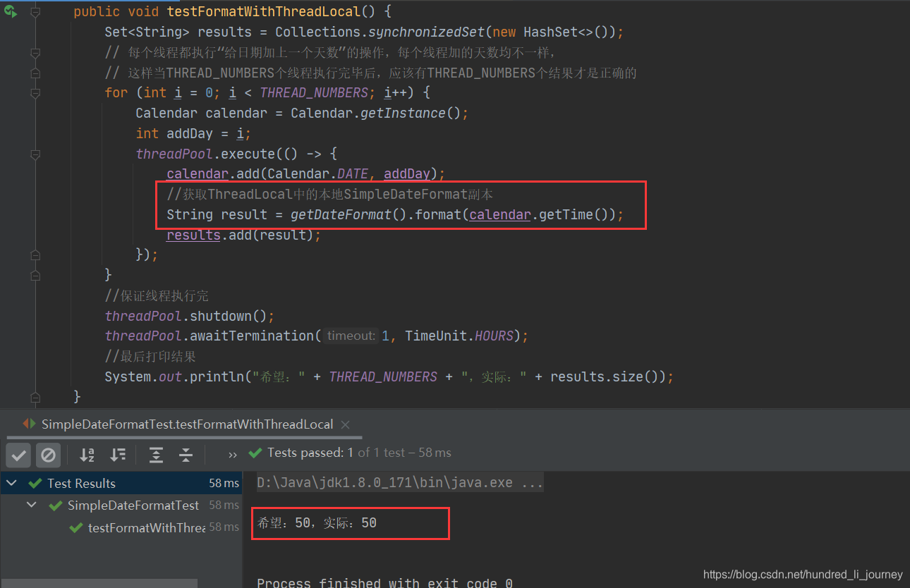Click the synchronizedSet method name
The width and height of the screenshot is (910, 588).
[426, 32]
